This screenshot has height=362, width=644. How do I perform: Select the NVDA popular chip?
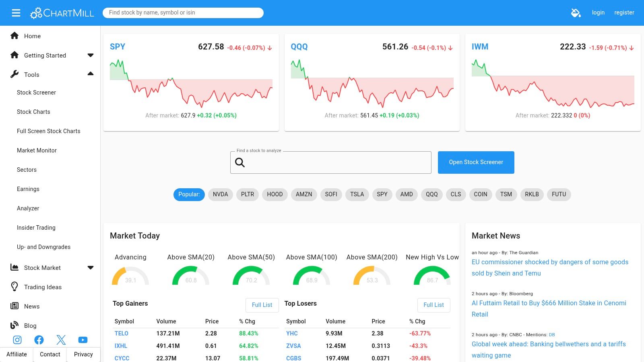(x=221, y=194)
